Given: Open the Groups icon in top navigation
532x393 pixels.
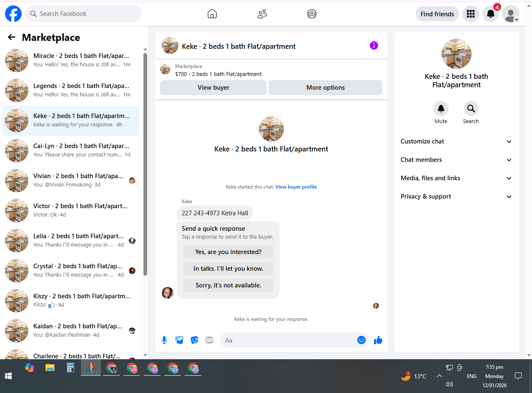Looking at the screenshot, I should [x=312, y=14].
